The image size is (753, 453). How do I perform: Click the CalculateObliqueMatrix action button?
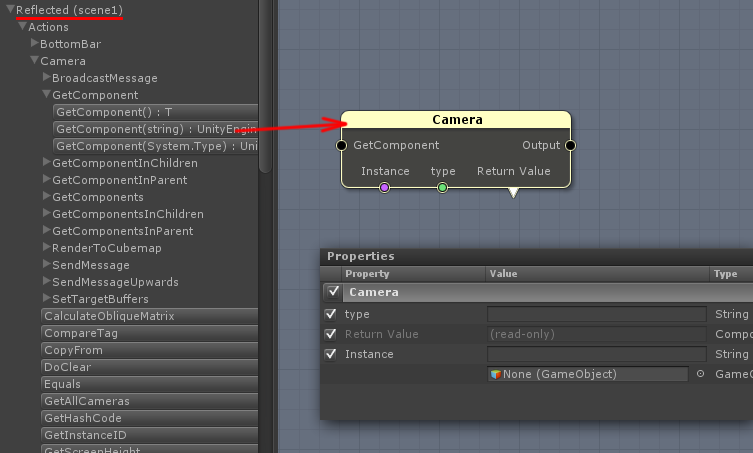coord(150,316)
